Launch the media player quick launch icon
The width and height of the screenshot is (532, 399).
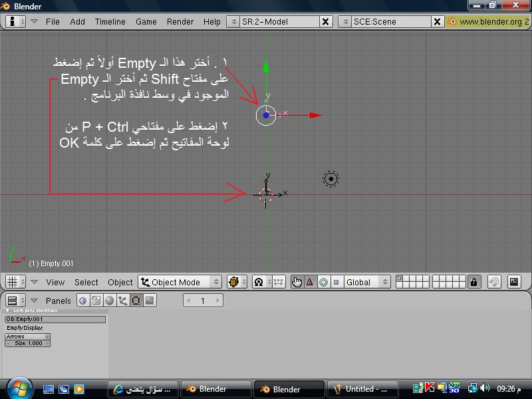pos(79,389)
